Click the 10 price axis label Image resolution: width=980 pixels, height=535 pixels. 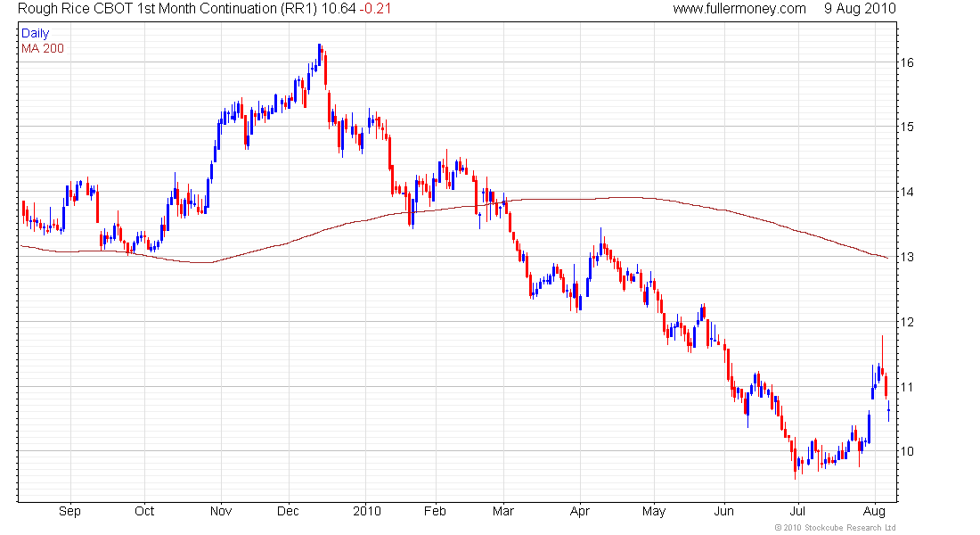907,452
